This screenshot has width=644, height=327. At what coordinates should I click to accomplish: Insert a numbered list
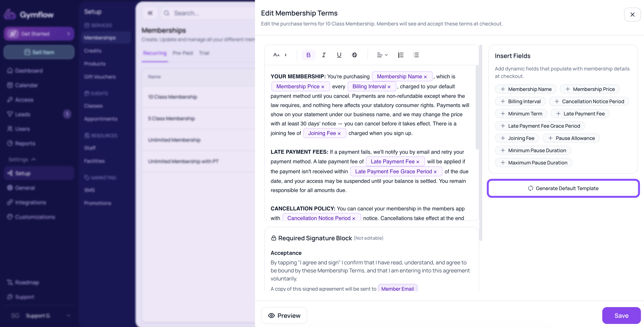click(x=400, y=55)
